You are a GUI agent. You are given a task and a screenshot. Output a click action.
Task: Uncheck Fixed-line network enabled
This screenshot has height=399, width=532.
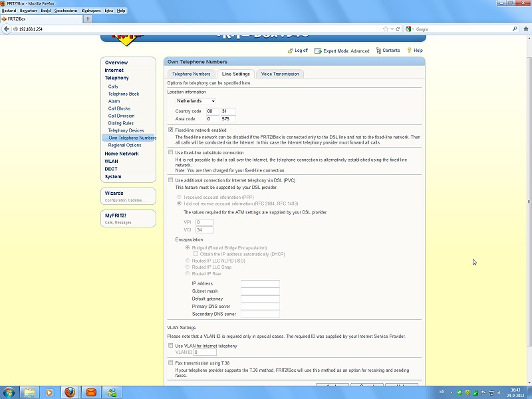point(171,130)
